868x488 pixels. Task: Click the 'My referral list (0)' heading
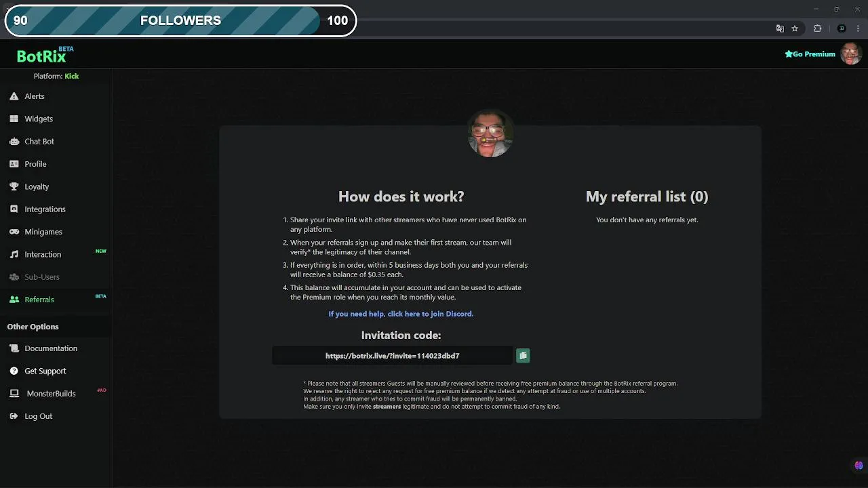point(647,197)
